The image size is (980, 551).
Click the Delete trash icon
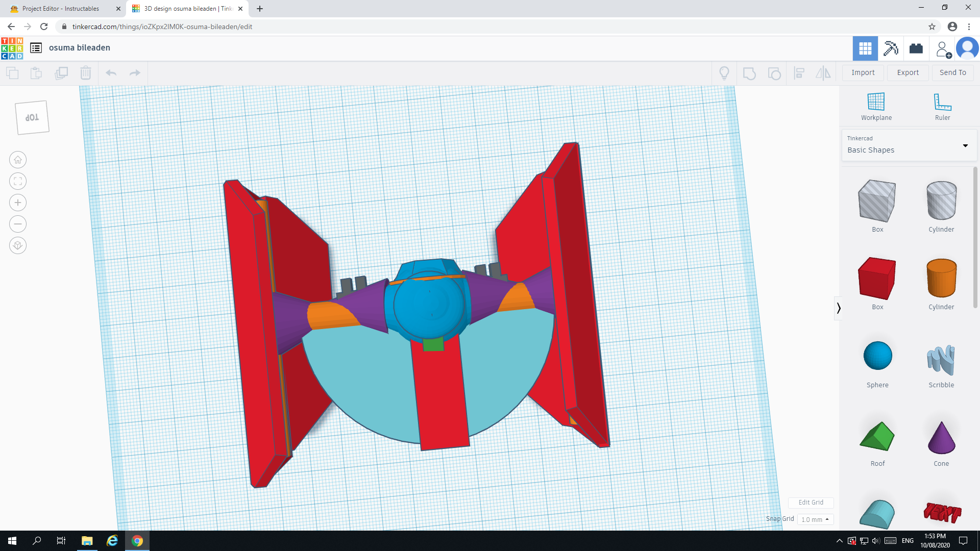[x=86, y=73]
